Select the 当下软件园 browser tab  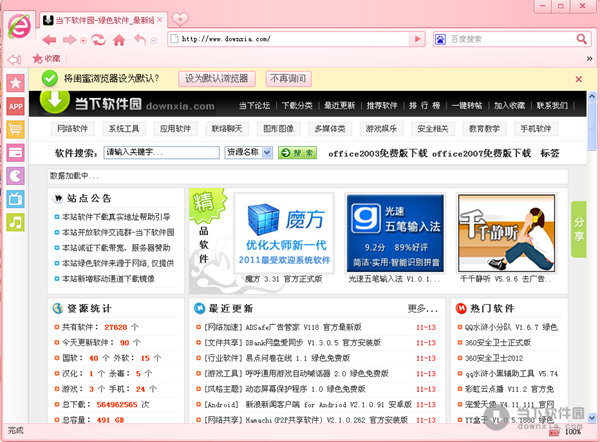click(103, 20)
